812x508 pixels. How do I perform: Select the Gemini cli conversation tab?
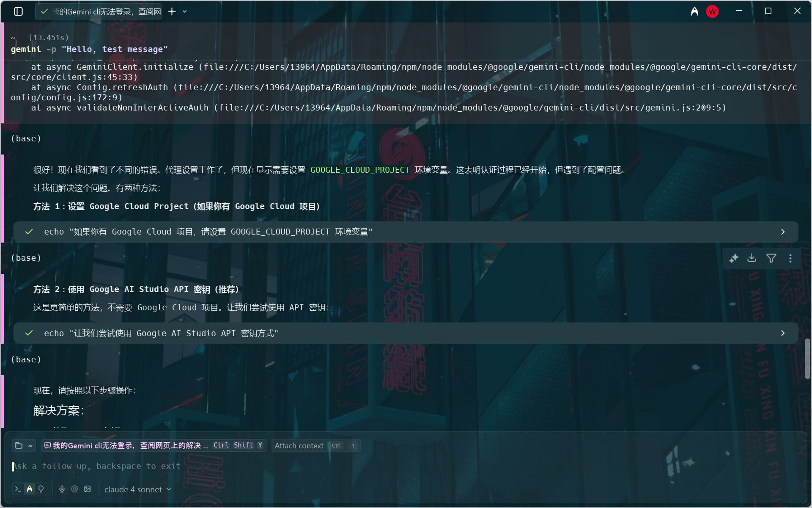(99, 11)
